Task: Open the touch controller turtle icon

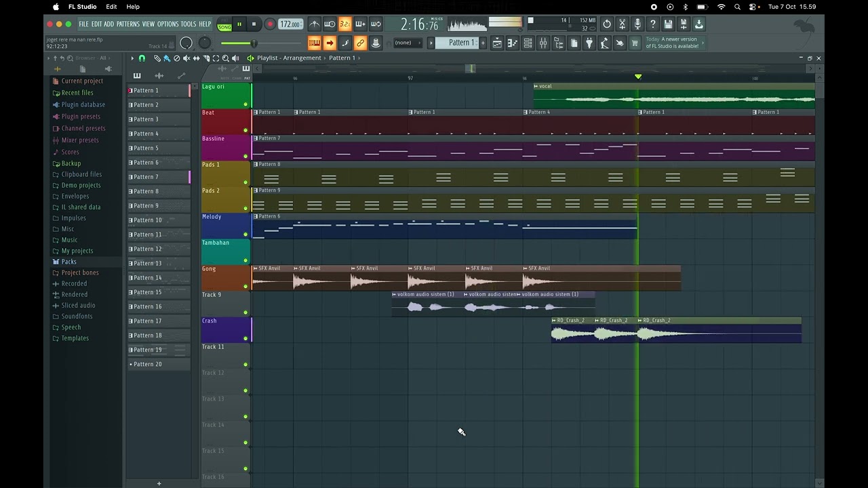Action: (619, 43)
